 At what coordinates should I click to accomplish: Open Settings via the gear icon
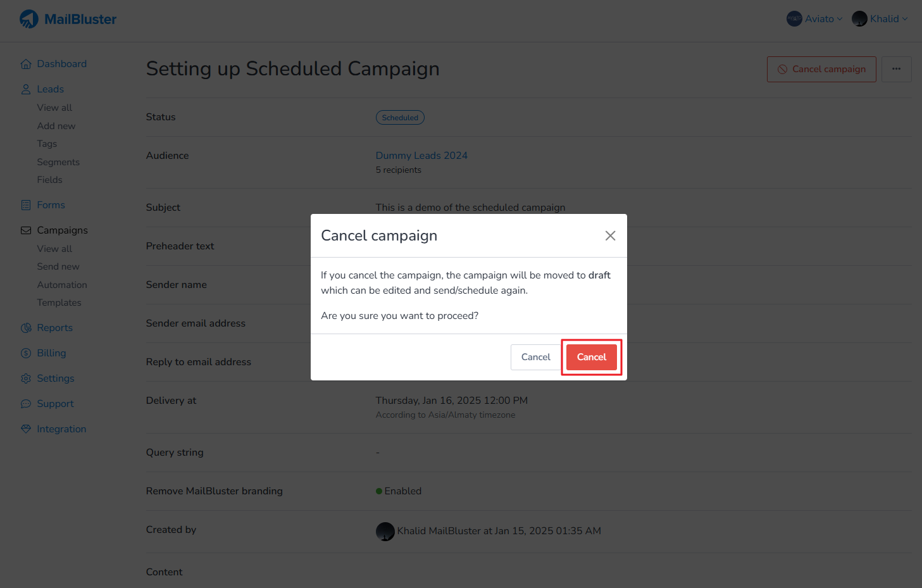tap(26, 378)
